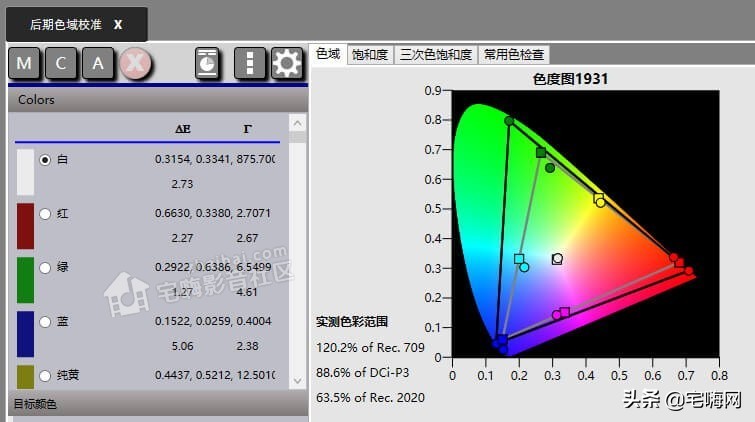Click the A toolbar button
The height and width of the screenshot is (422, 755).
click(x=98, y=63)
